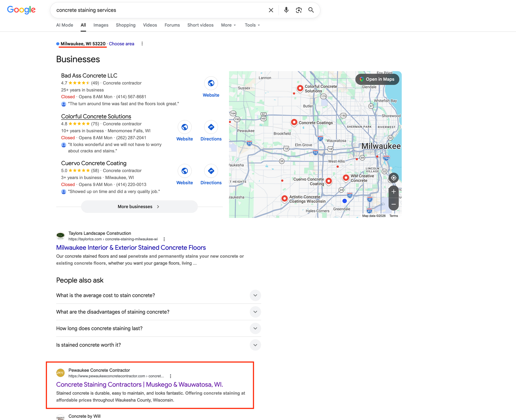Zoom in on the map
This screenshot has width=516, height=420.
click(x=393, y=192)
